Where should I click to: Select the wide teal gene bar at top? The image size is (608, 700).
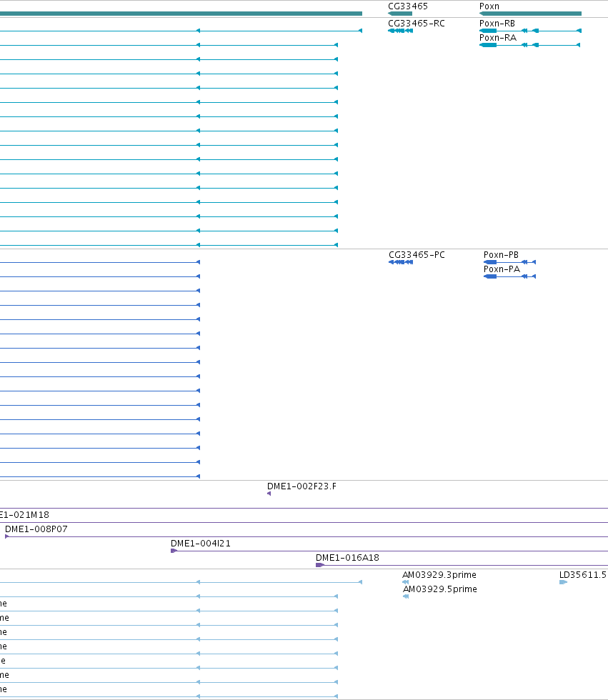tap(181, 14)
